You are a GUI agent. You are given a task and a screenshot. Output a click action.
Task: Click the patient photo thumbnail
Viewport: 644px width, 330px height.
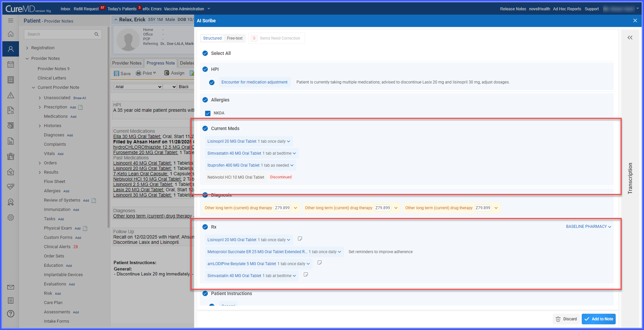[x=128, y=40]
